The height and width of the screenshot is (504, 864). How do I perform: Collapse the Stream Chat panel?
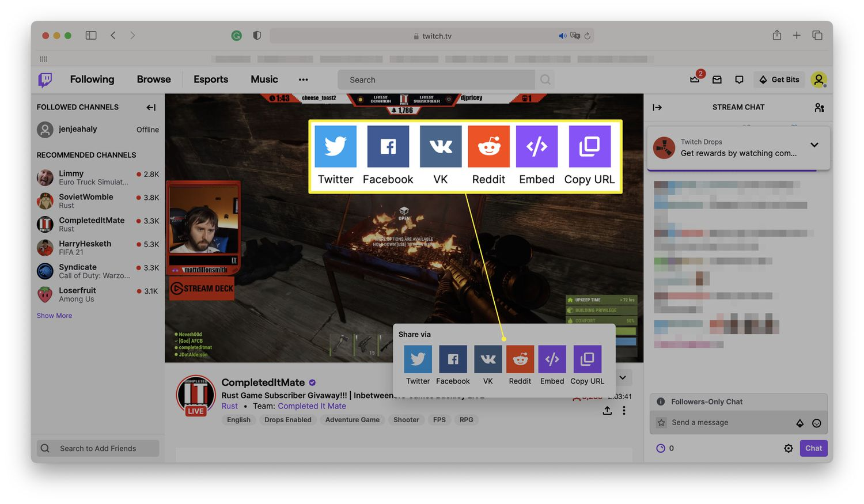[x=657, y=107]
